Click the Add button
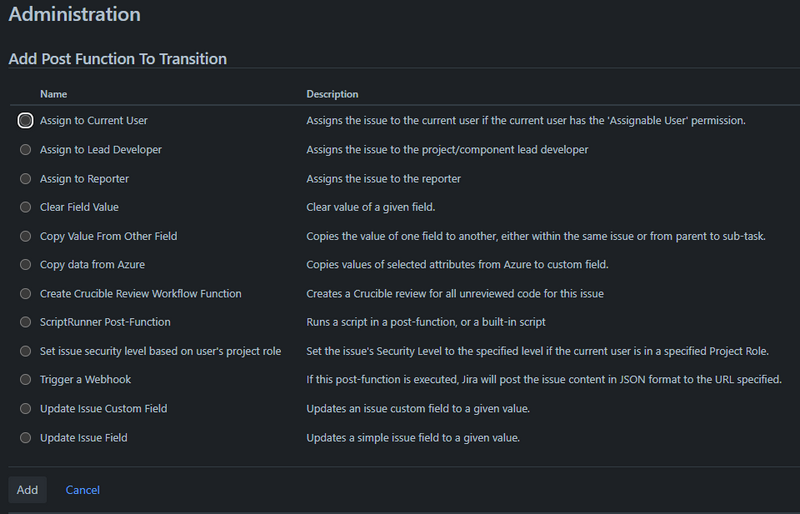The width and height of the screenshot is (800, 514). pyautogui.click(x=27, y=490)
